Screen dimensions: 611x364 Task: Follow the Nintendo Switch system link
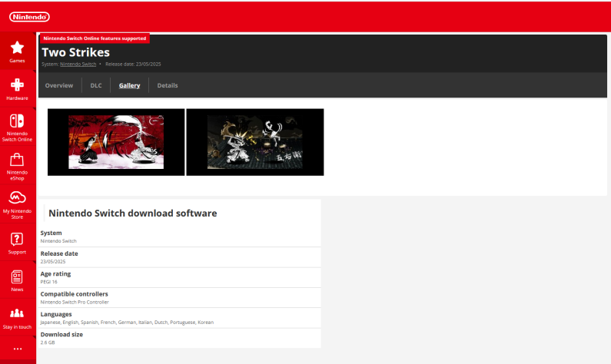point(78,64)
